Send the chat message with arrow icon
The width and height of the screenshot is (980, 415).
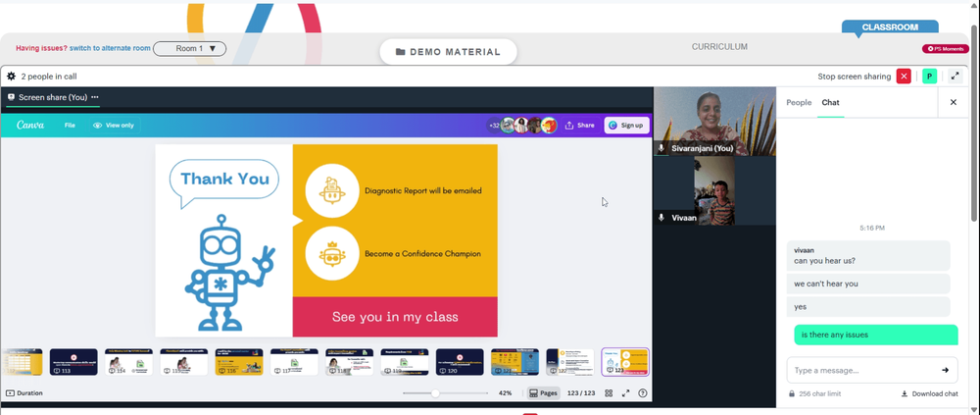[945, 370]
